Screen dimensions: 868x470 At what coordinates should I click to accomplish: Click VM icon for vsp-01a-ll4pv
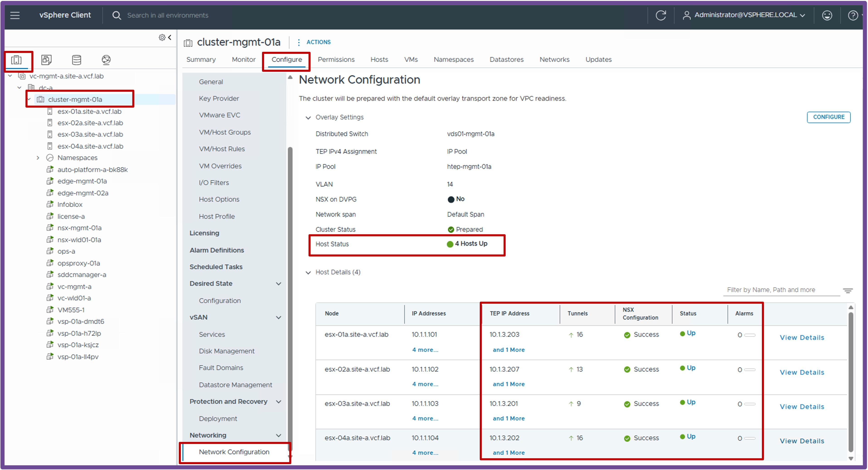(x=50, y=356)
